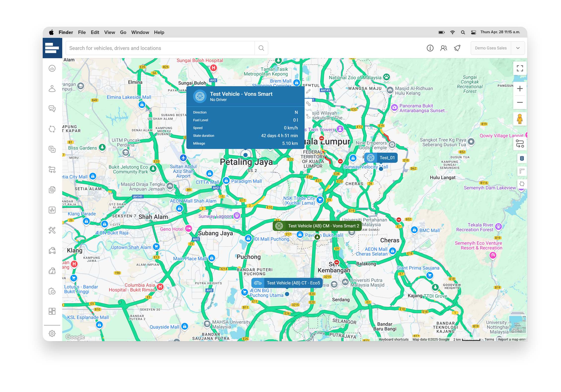Screen dimensions: 561x392
Task: Click the IOI Mall Puchong marker
Action: point(248,239)
